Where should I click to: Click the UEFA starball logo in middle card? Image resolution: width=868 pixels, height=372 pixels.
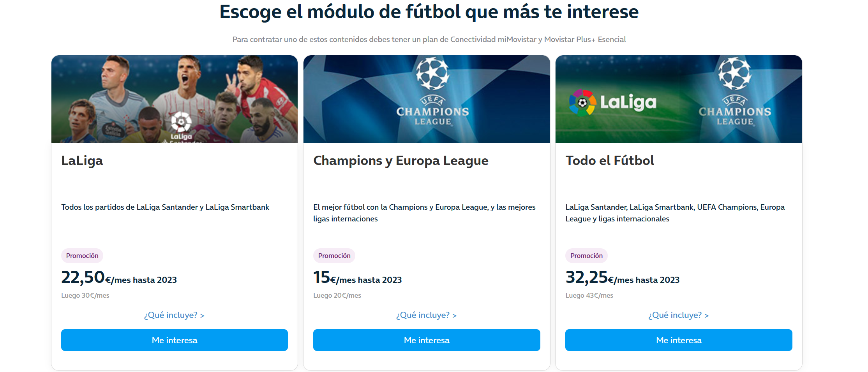coord(432,74)
